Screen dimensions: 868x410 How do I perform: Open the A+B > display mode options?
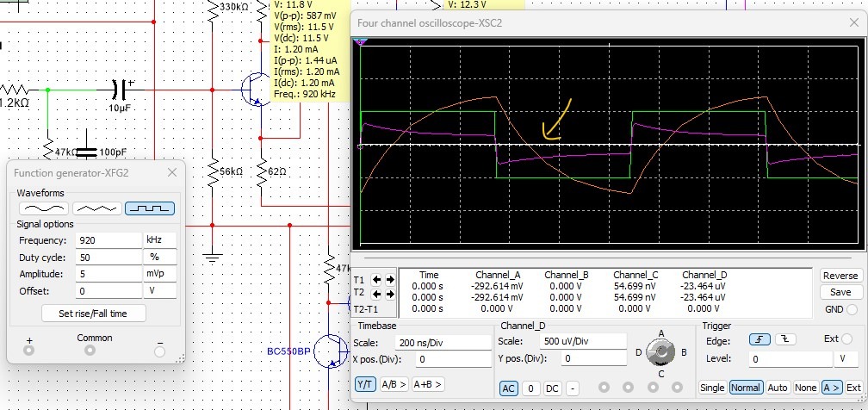(428, 384)
